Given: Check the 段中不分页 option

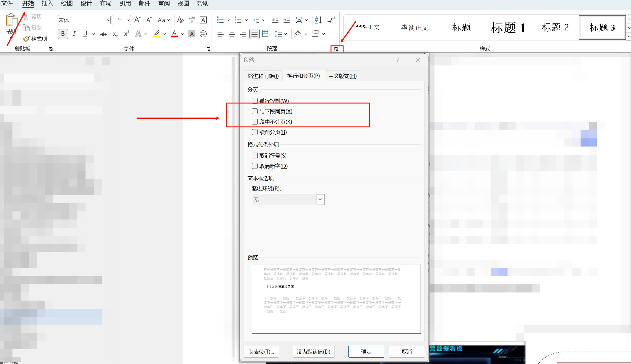Looking at the screenshot, I should [255, 122].
